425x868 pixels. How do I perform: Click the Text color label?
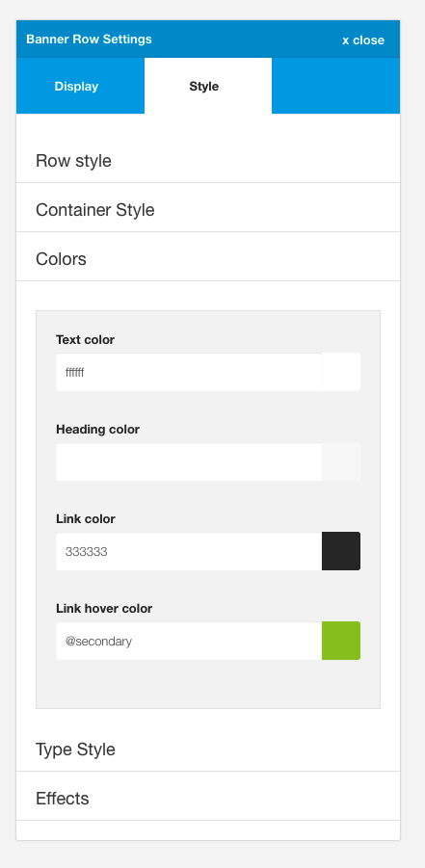click(x=86, y=340)
